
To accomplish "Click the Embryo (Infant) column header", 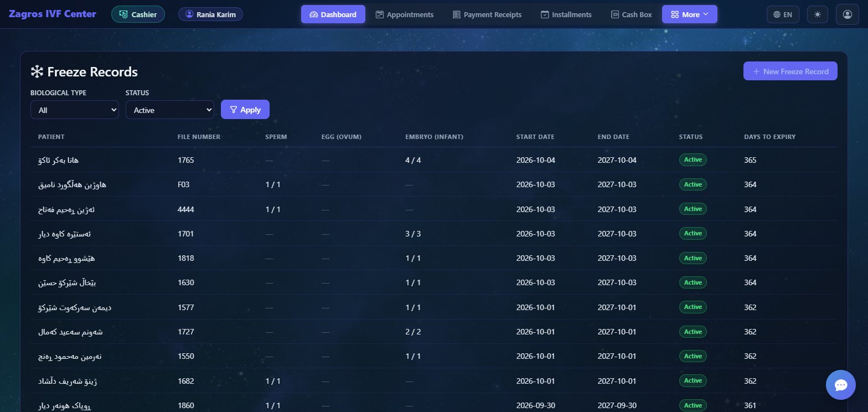I will point(434,137).
